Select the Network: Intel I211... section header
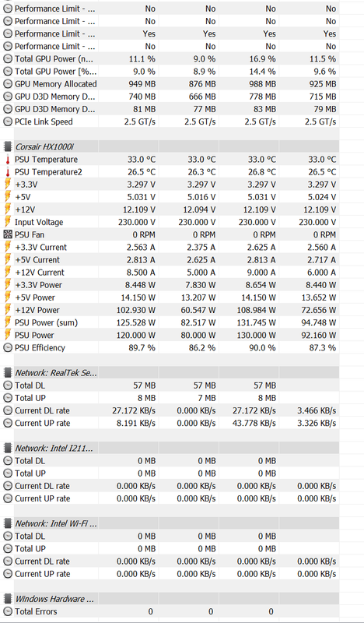 point(54,449)
